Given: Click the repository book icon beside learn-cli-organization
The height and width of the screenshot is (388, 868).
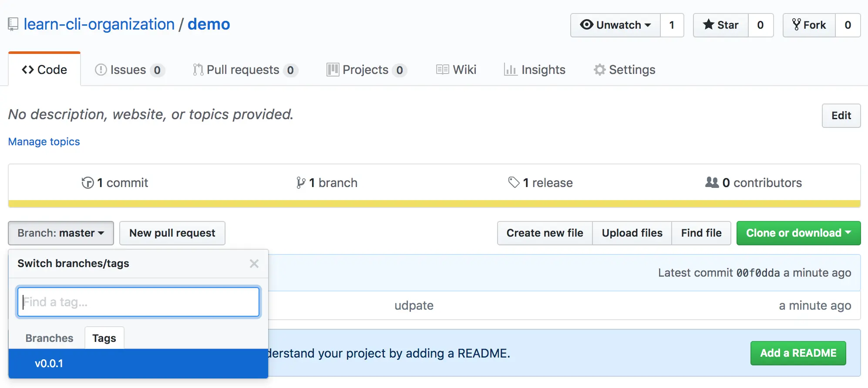Looking at the screenshot, I should click(x=13, y=24).
